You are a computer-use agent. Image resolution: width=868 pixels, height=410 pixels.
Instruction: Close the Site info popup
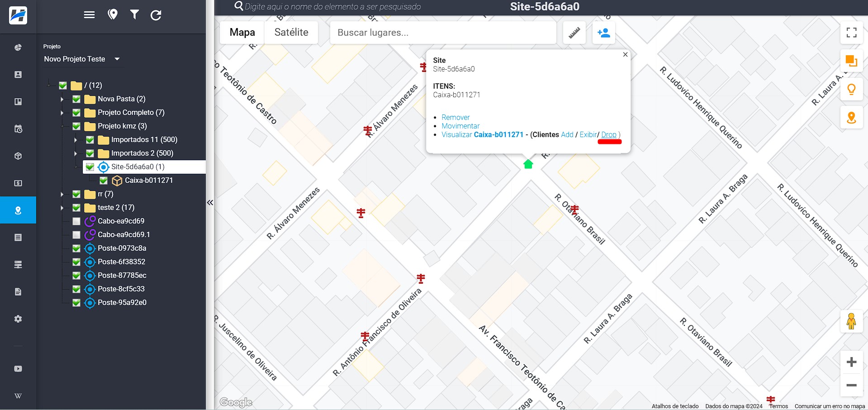625,55
